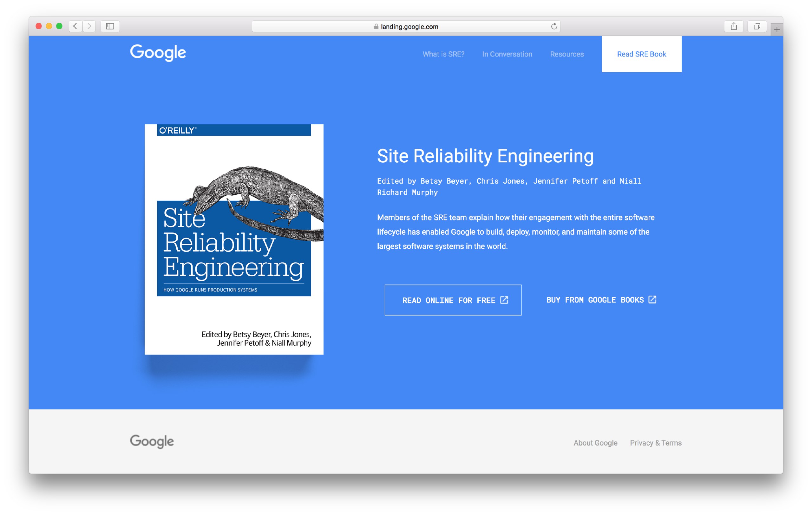Toggle the Safari sidebar icon
Screen dimensions: 812x515
(110, 26)
